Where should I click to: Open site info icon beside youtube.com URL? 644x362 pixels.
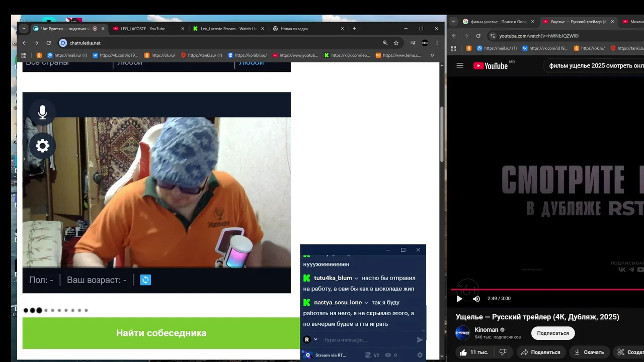(493, 36)
